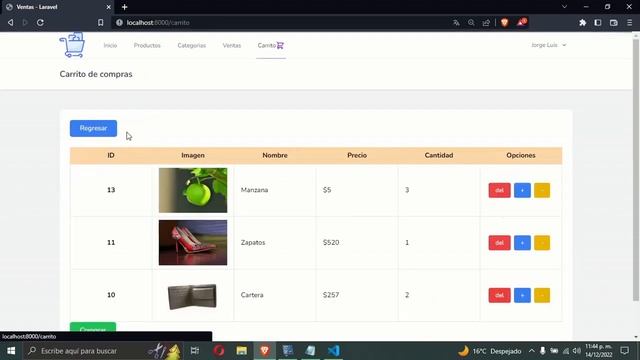Open the tab search dropdown arrow
640x360 pixels.
click(564, 7)
